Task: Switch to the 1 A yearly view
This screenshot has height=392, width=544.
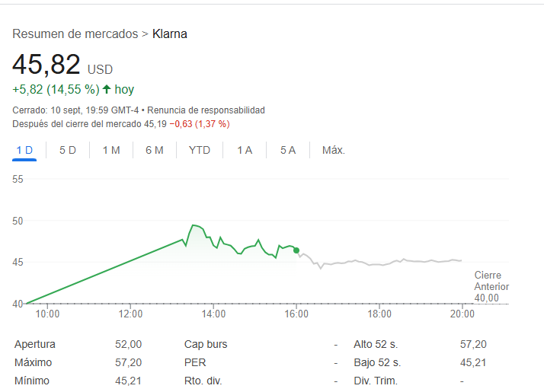Action: [244, 150]
